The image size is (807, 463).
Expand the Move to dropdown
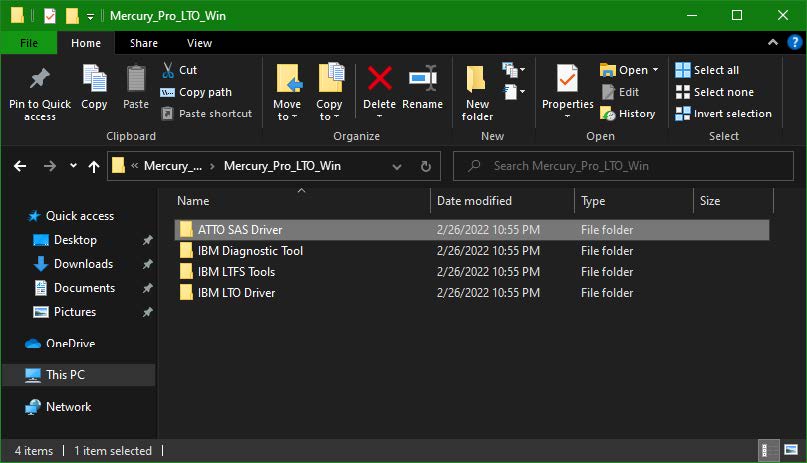pos(287,116)
